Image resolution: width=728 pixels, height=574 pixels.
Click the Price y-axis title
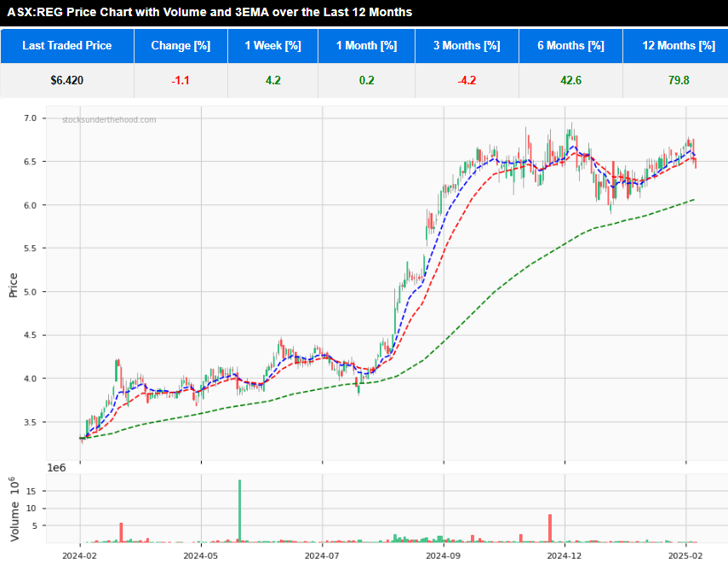(13, 285)
